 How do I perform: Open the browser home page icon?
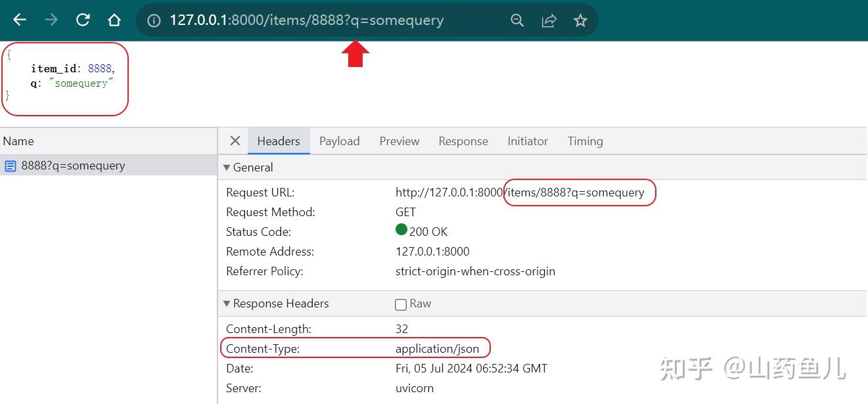pos(114,20)
